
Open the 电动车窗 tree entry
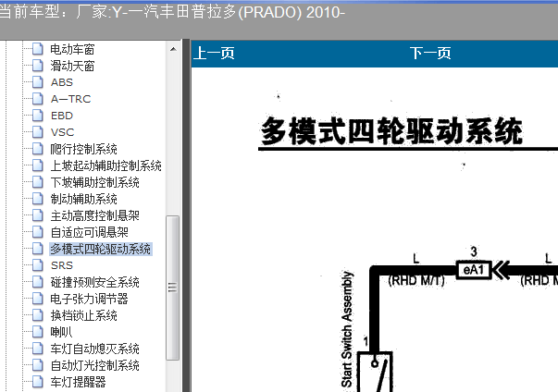click(72, 49)
